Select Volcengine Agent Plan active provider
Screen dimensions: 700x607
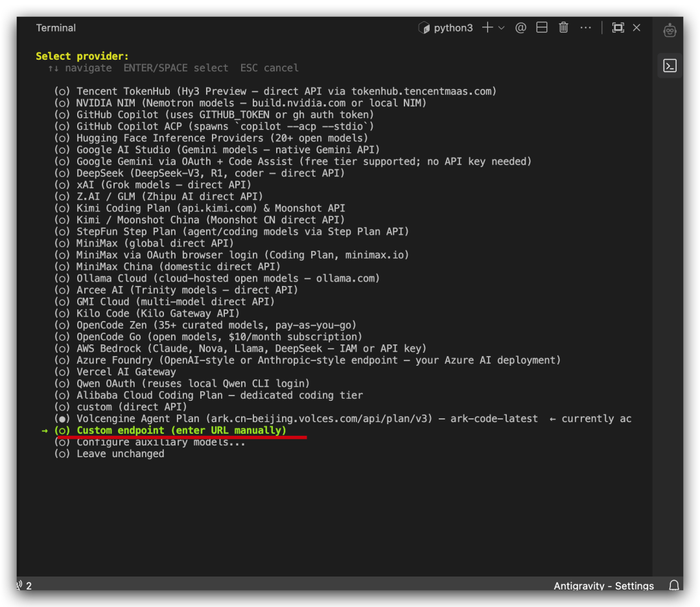[342, 418]
